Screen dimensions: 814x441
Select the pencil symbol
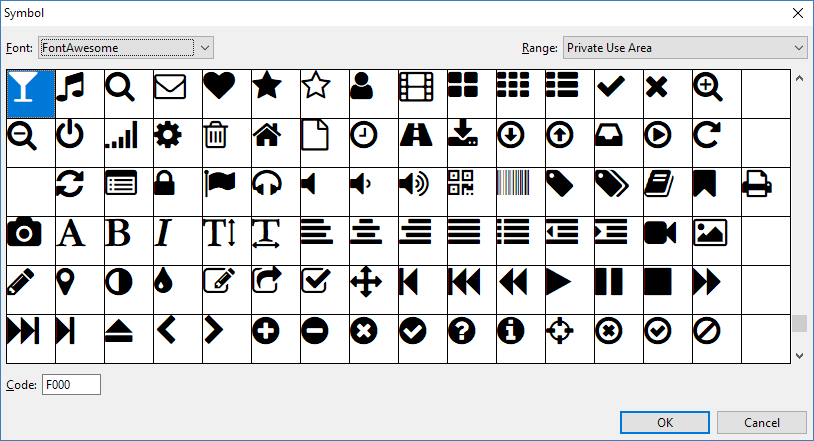pyautogui.click(x=31, y=289)
